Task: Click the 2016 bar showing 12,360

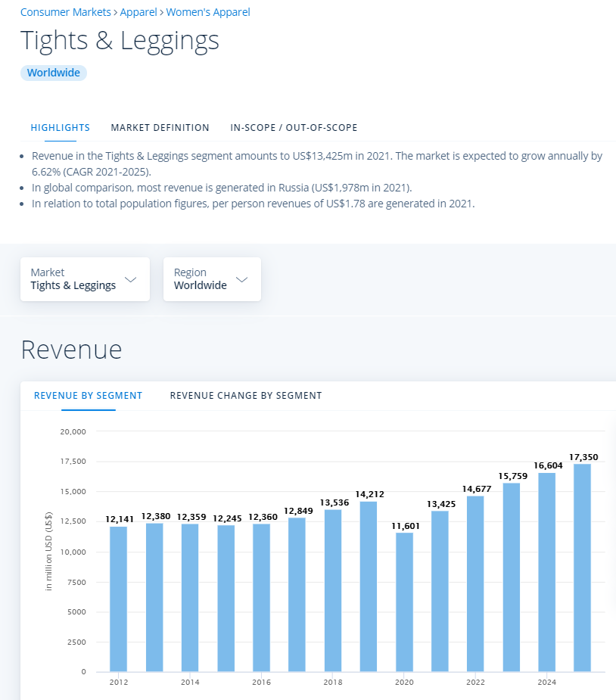Action: coord(262,596)
